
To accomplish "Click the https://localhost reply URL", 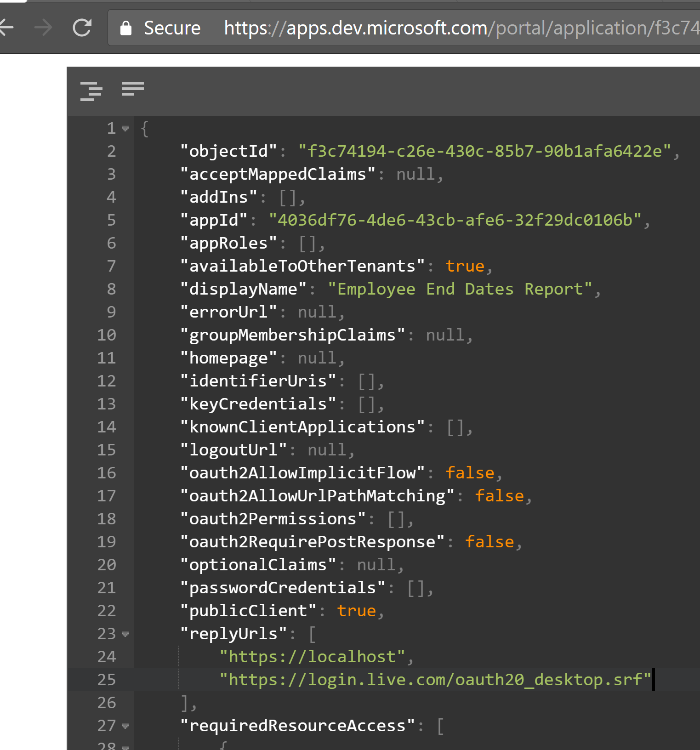I will click(x=312, y=657).
